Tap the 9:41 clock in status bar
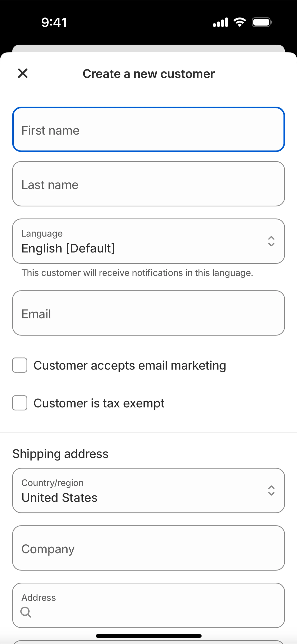The height and width of the screenshot is (644, 297). [54, 22]
